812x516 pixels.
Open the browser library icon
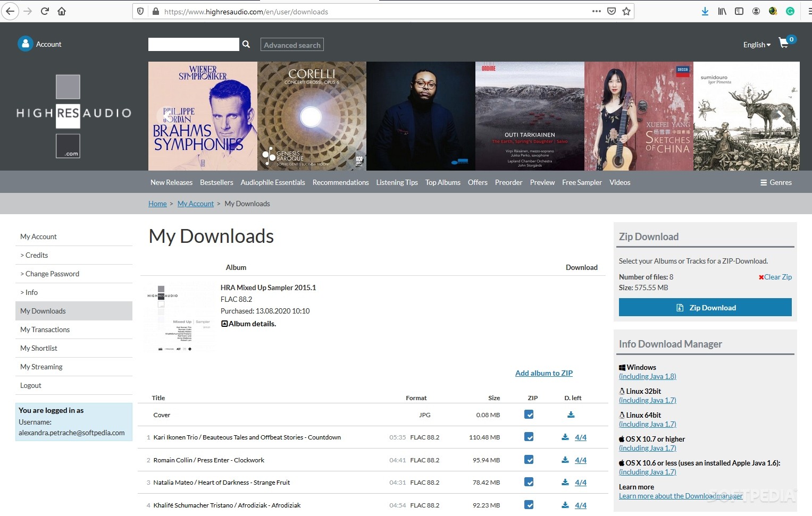[722, 11]
